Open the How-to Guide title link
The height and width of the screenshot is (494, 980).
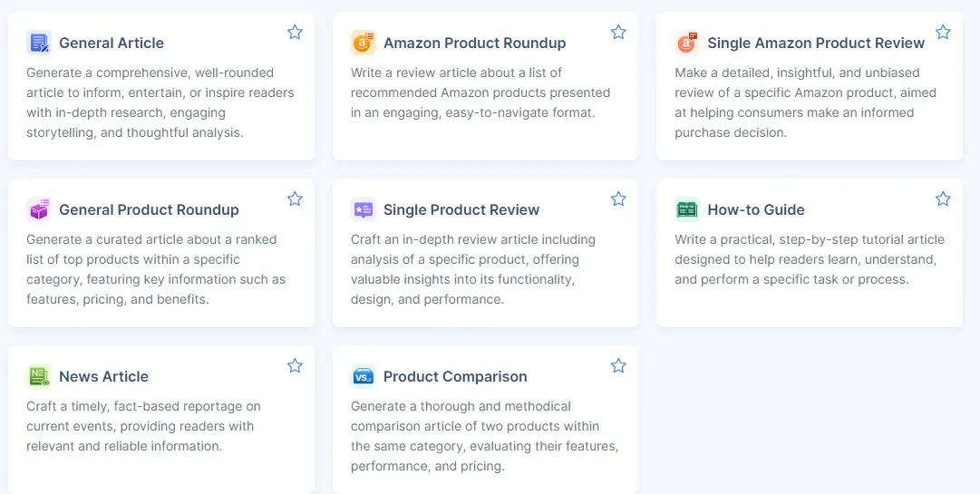[756, 209]
